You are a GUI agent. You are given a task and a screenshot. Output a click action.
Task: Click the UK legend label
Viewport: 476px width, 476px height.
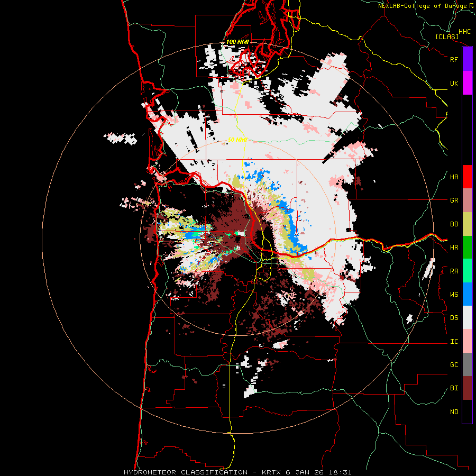click(454, 83)
